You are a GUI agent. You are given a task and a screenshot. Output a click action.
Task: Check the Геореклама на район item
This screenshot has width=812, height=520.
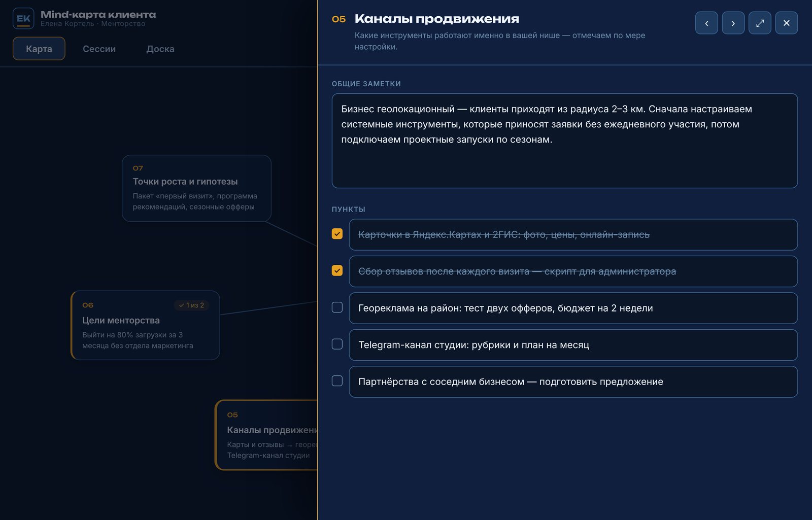337,307
